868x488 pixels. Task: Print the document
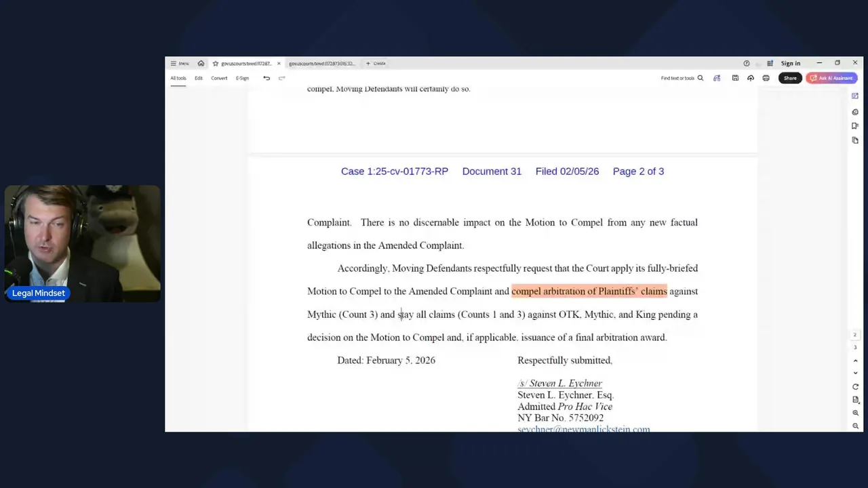coord(766,78)
